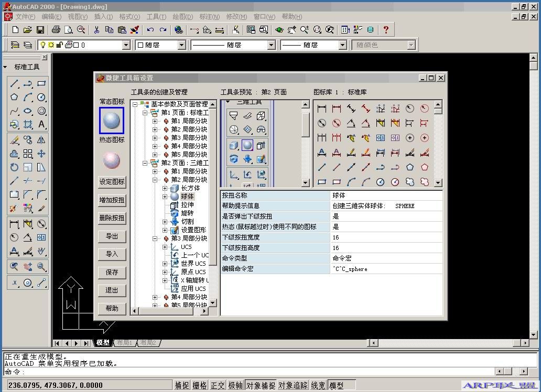Collapse the 基本参数及页面管理 root node

coord(135,104)
